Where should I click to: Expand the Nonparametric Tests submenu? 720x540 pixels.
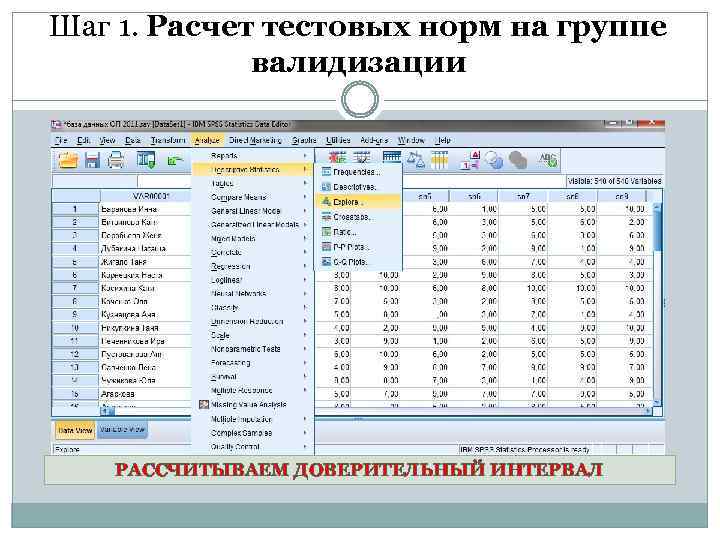253,349
